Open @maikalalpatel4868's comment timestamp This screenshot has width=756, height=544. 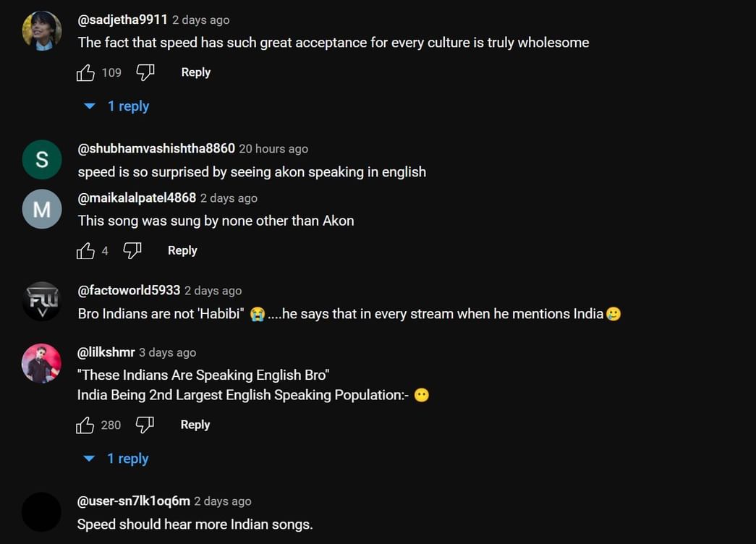pyautogui.click(x=229, y=197)
